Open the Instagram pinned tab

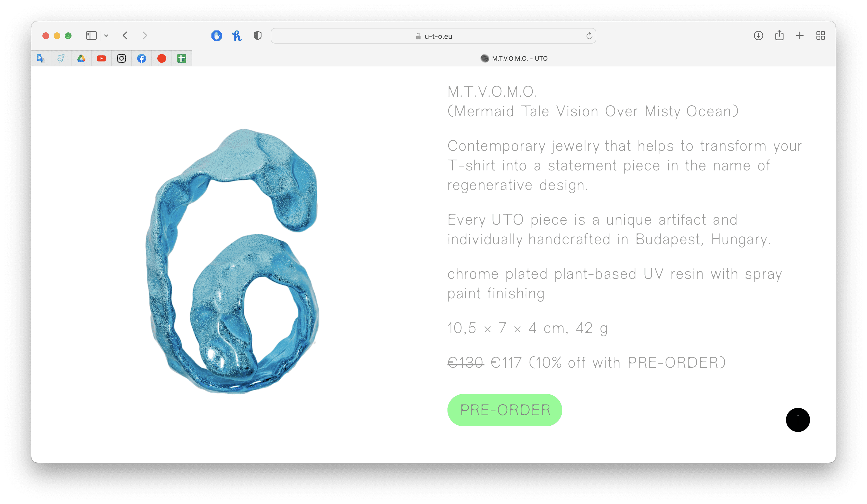(122, 58)
